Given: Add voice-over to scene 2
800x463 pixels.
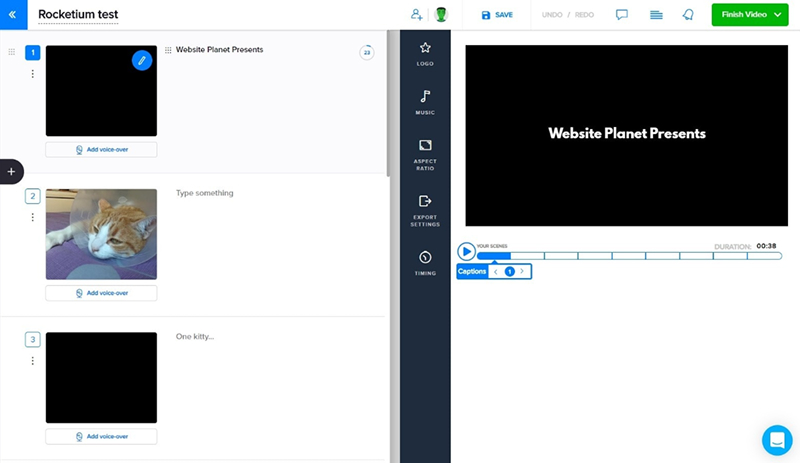Looking at the screenshot, I should tap(101, 293).
